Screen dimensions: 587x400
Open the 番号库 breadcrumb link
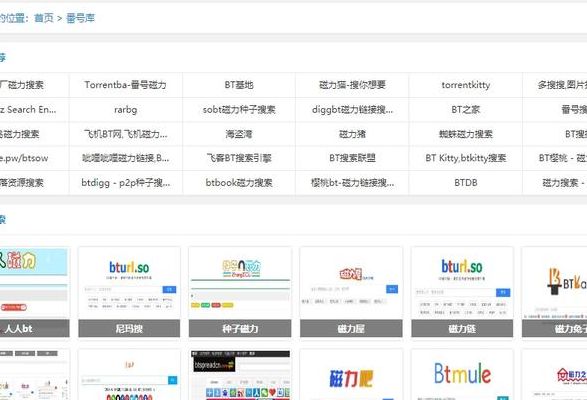(80, 18)
